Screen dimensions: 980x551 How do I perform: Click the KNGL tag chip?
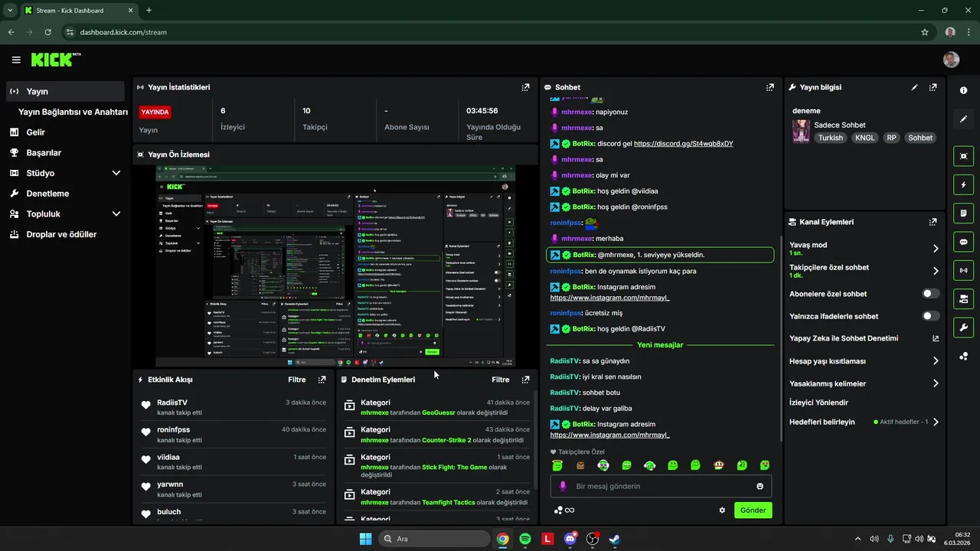pyautogui.click(x=865, y=138)
